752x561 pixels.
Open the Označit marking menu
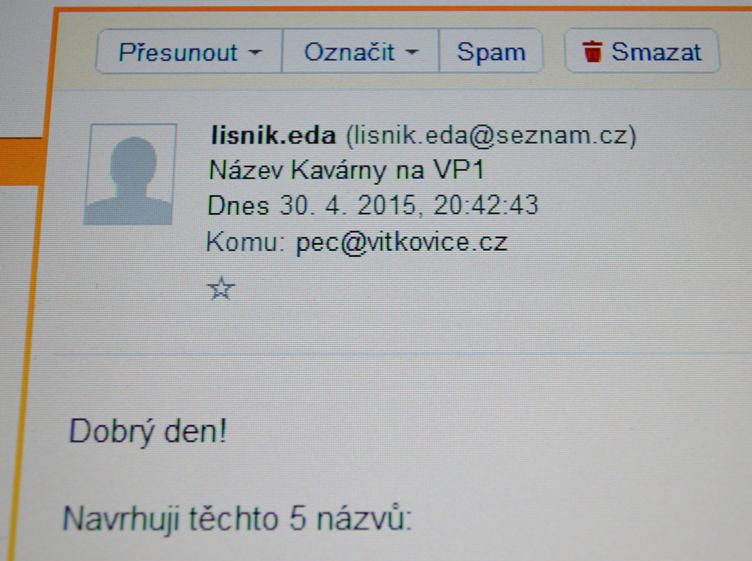pos(361,51)
